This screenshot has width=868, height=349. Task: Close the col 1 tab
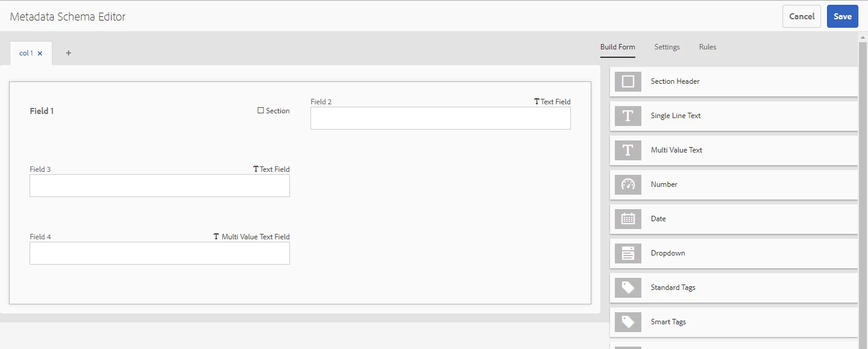tap(40, 53)
